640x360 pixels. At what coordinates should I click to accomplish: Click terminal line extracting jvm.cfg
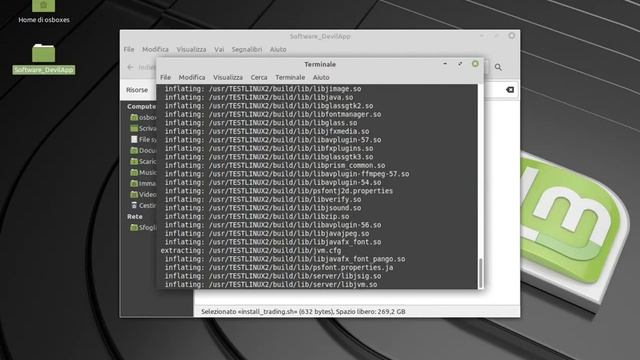[x=251, y=251]
